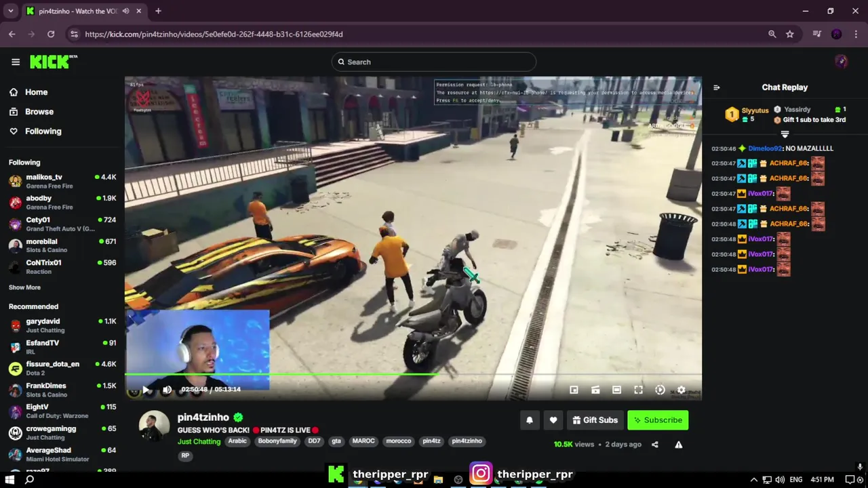Screen dimensions: 868x488
Task: Click the Kick search field
Action: (434, 62)
